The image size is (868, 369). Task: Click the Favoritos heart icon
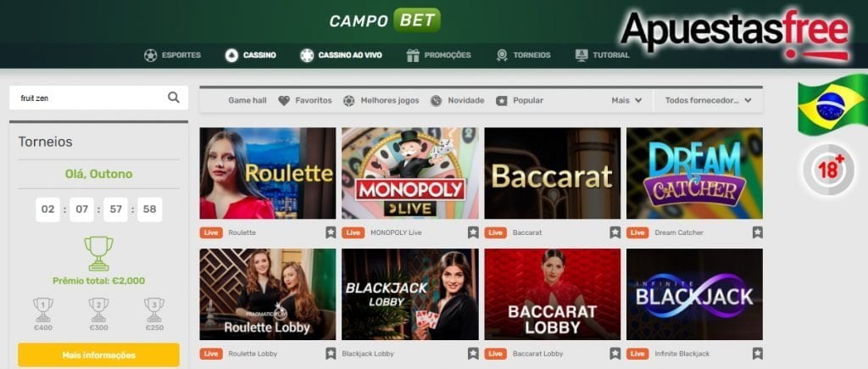[284, 101]
